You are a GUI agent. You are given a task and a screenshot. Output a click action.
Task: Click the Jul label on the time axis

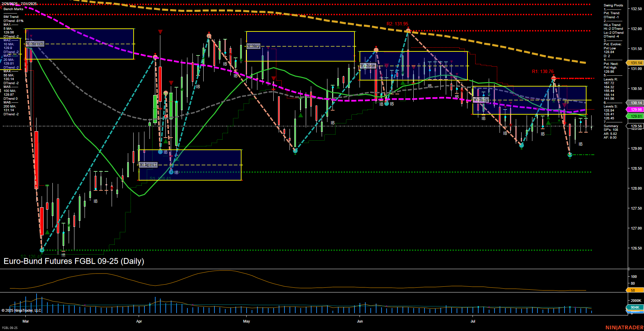[x=473, y=321]
